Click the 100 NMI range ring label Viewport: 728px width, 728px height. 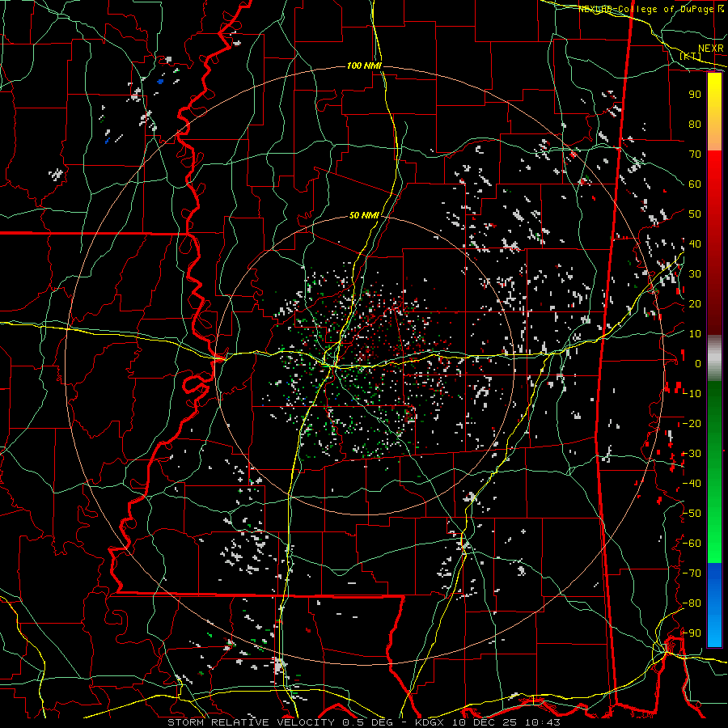[x=364, y=66]
